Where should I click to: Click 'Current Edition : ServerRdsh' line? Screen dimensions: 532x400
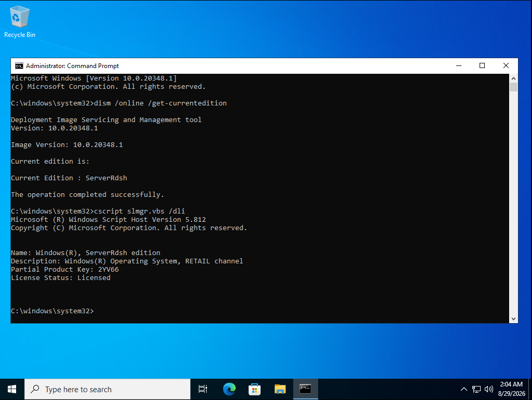[69, 178]
